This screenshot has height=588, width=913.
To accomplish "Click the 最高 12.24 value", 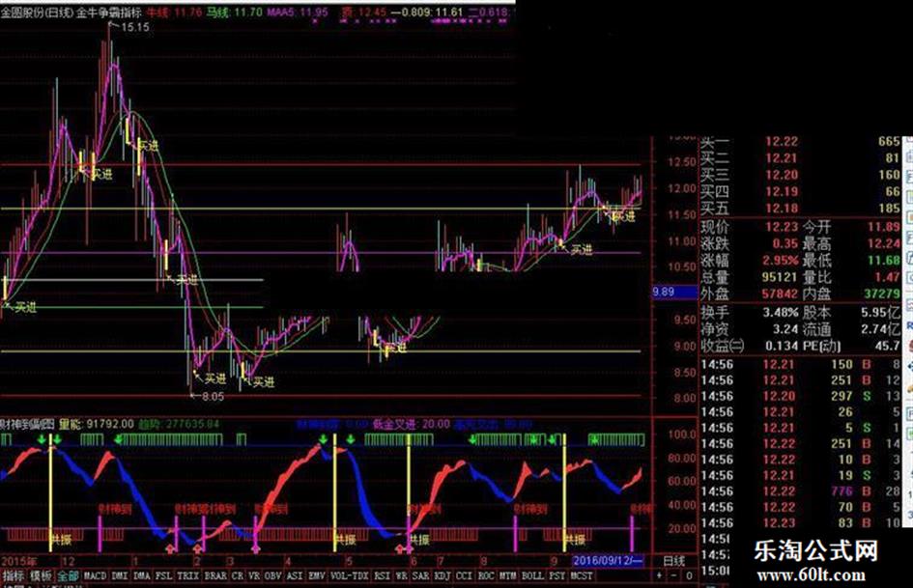I will pyautogui.click(x=883, y=244).
